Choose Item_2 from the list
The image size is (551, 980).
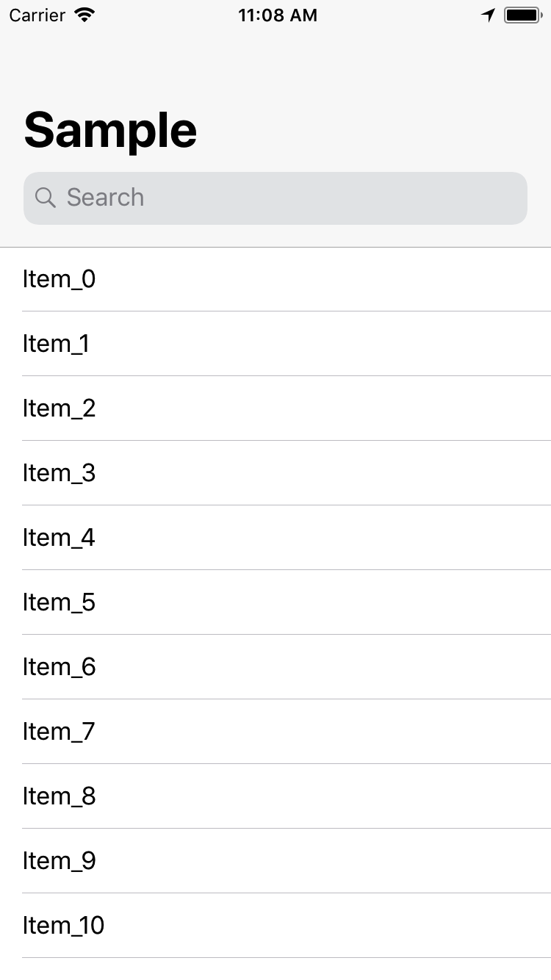(x=275, y=408)
